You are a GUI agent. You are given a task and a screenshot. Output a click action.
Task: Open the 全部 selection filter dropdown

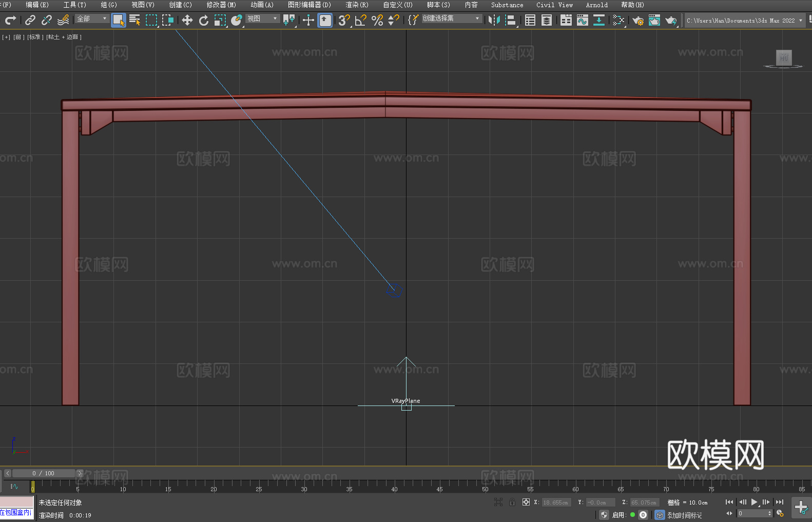tap(92, 18)
